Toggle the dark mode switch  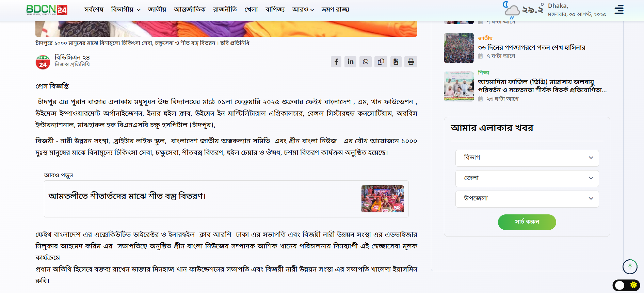(626, 285)
